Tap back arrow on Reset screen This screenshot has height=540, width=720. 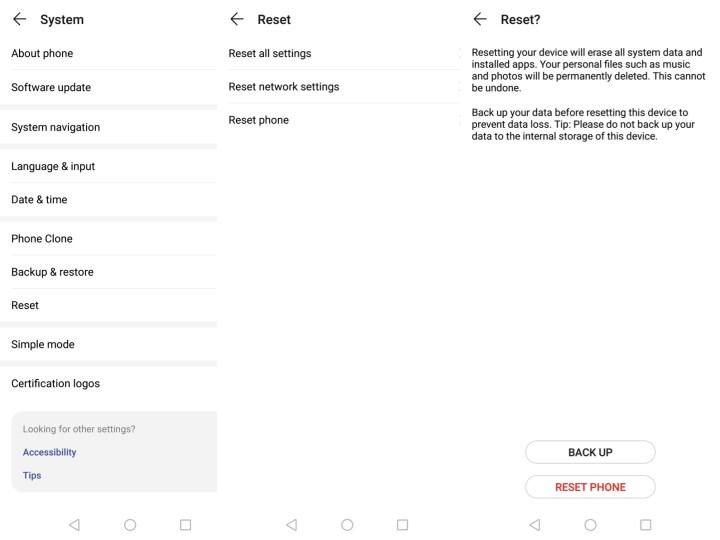click(237, 19)
